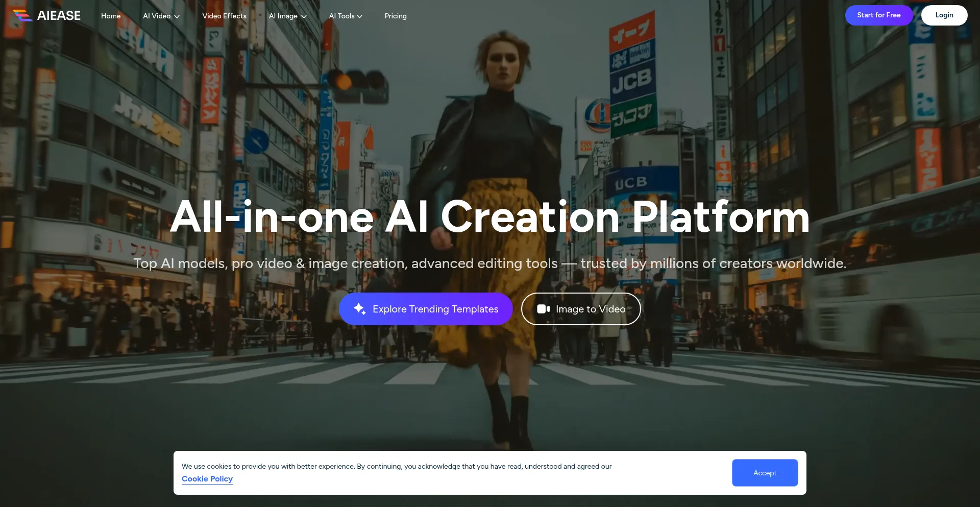980x507 pixels.
Task: Go to the Home menu item
Action: click(x=111, y=16)
